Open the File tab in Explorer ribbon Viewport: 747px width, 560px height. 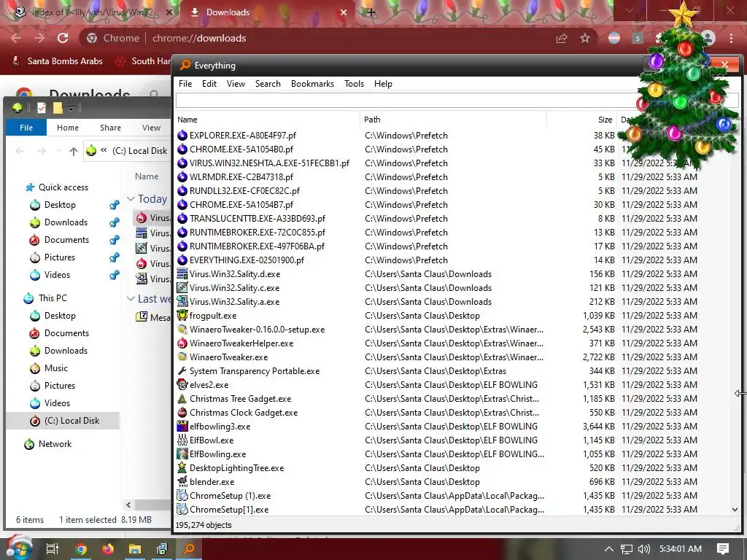pos(26,128)
